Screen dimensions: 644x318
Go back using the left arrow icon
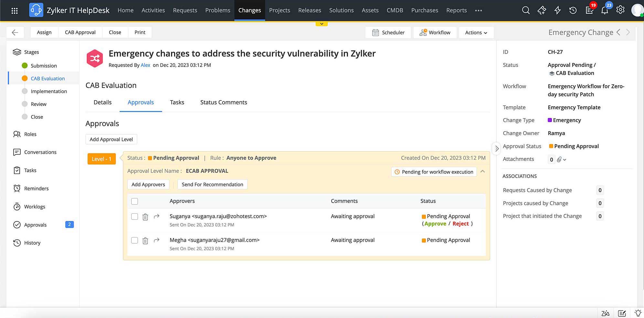pos(15,32)
